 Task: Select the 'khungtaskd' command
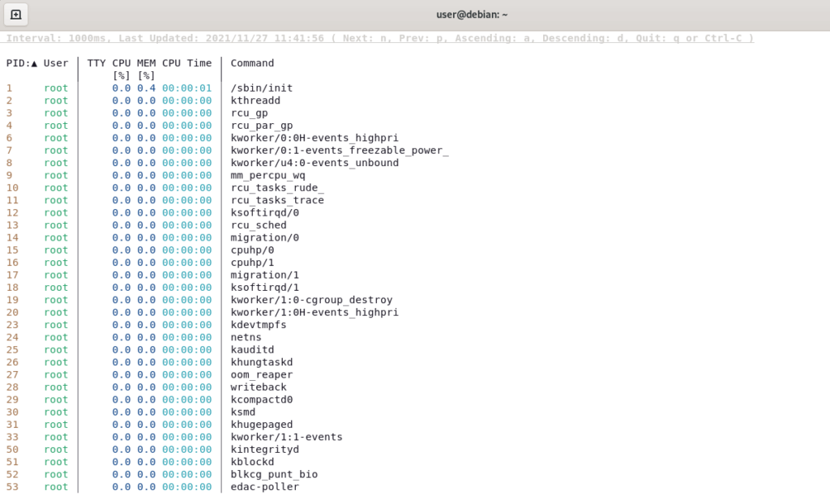coord(262,362)
